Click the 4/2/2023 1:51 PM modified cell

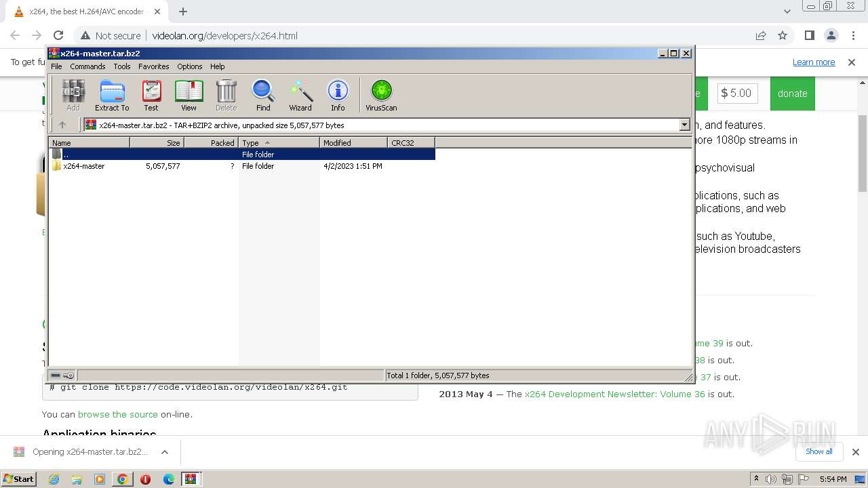(x=353, y=166)
